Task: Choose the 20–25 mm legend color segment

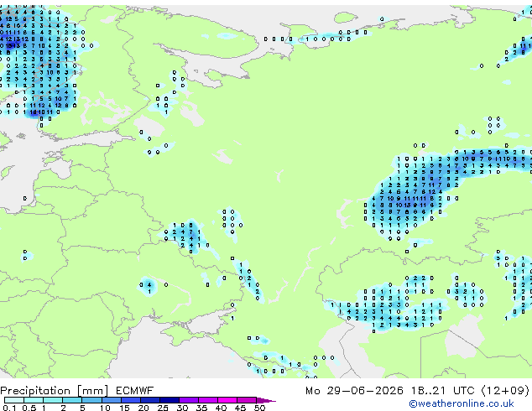Action: 150,400
